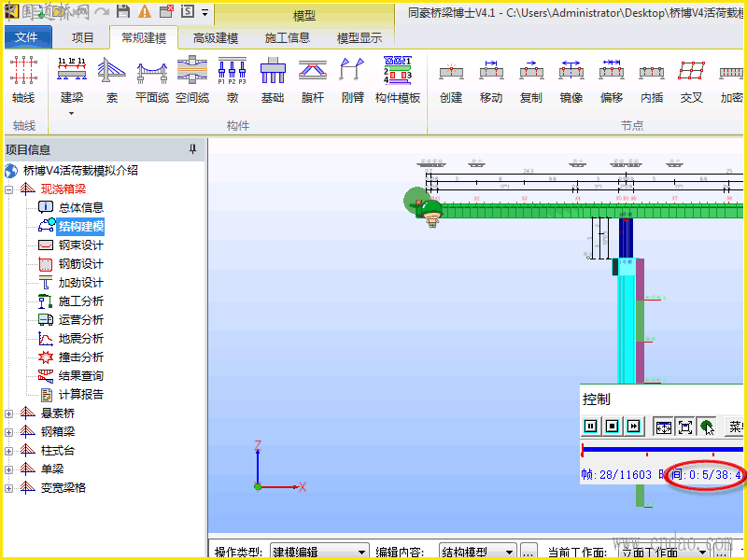Viewport: 747px width, 560px height.
Task: Expand the 单梁 tree node
Action: [x=8, y=469]
